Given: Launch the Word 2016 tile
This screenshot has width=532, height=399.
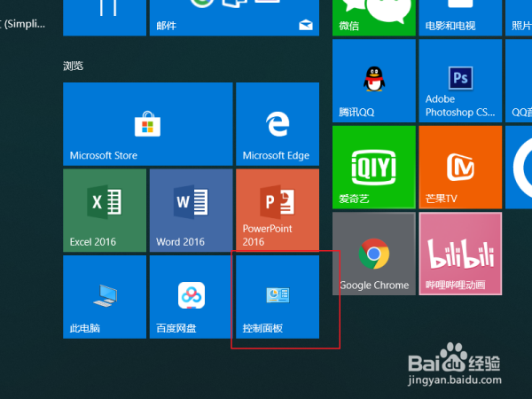Looking at the screenshot, I should 191,210.
